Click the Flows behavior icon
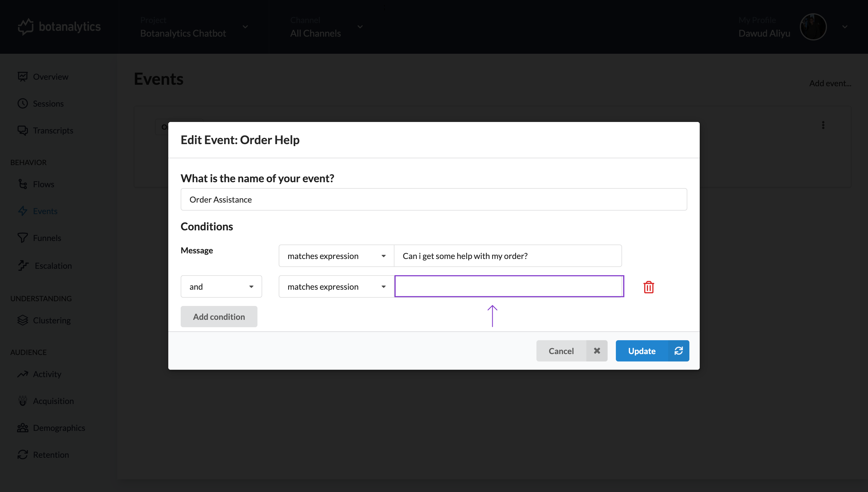Screen dimensions: 868x492 tap(23, 184)
